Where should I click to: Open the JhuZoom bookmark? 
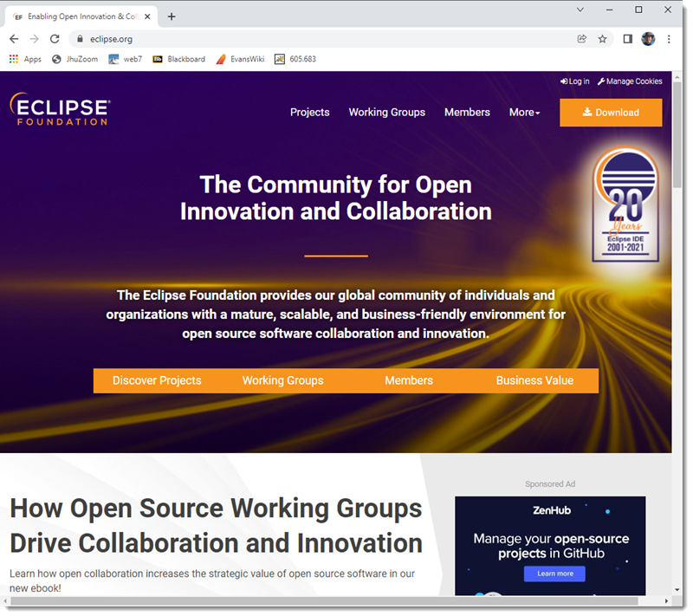coord(75,59)
